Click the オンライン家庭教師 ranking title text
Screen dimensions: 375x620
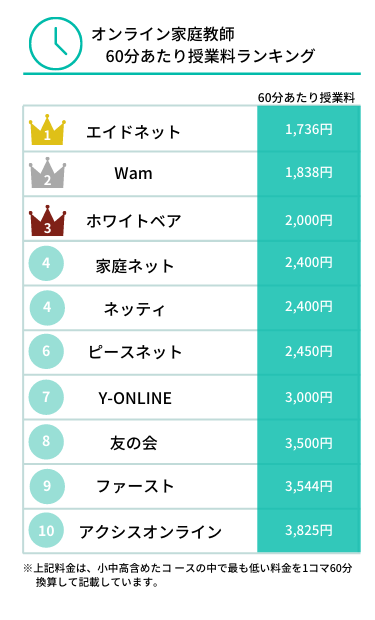click(203, 45)
